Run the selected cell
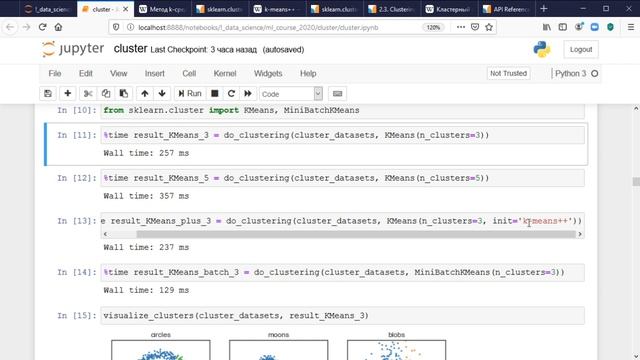Screen dimensions: 640x360 pyautogui.click(x=190, y=93)
